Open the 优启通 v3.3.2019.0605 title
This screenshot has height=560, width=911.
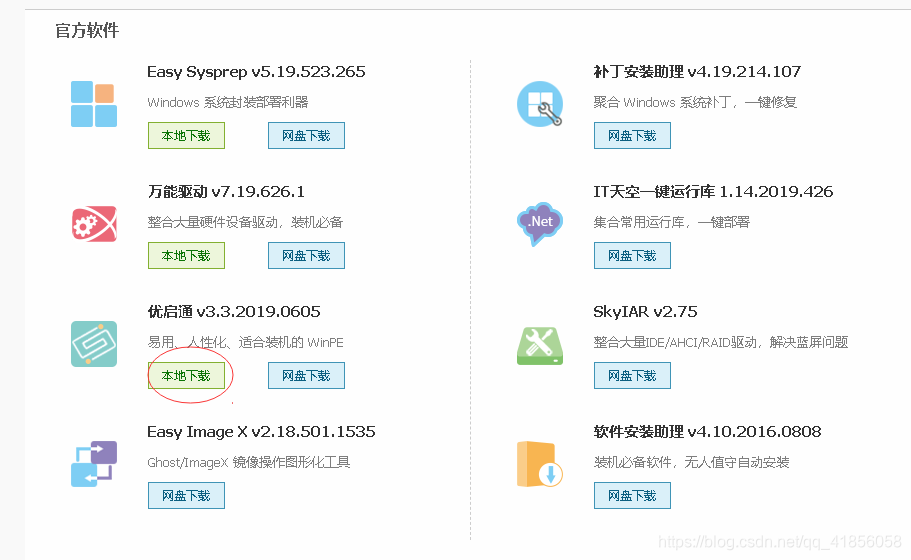(234, 312)
